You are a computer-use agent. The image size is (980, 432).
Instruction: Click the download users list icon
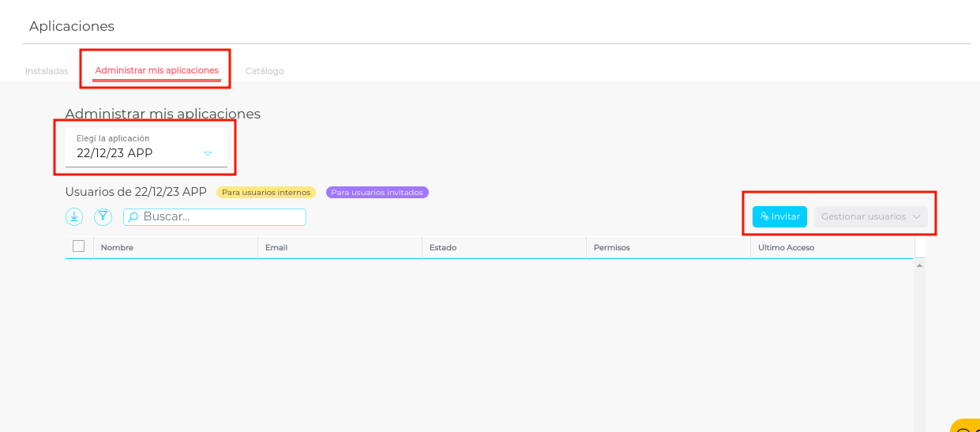coord(74,216)
